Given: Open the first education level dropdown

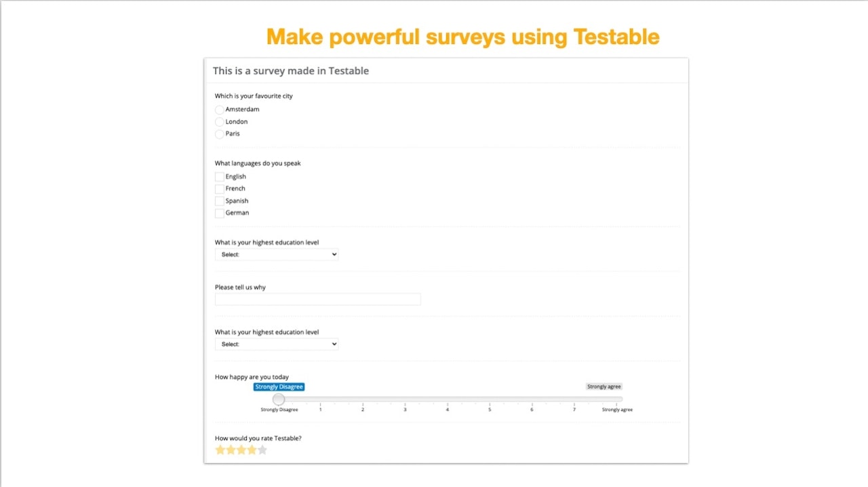Looking at the screenshot, I should coord(277,254).
